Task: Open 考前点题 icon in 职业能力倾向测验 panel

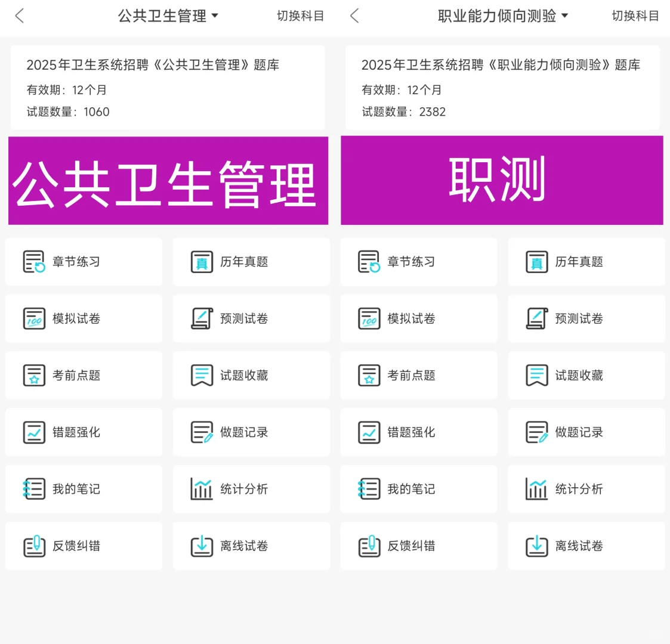Action: [x=369, y=376]
